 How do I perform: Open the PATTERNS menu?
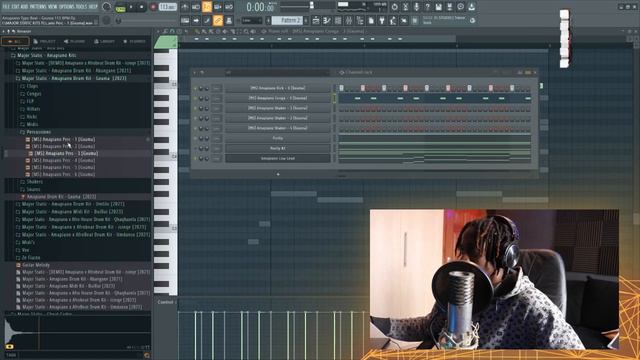point(38,7)
